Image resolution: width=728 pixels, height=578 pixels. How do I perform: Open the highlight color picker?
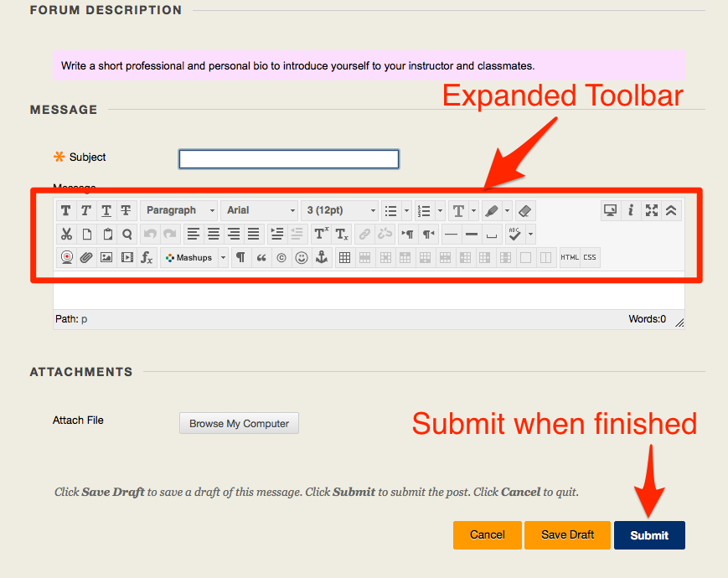coord(491,211)
